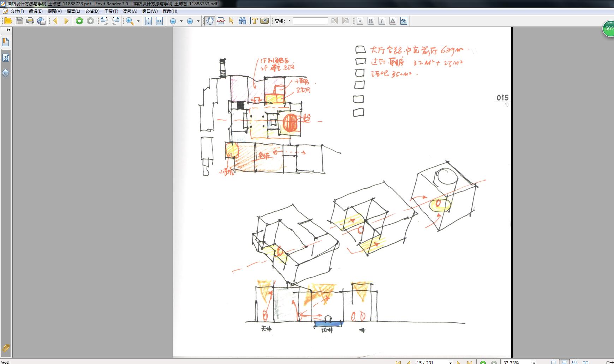Rotate page clockwise icon
The width and height of the screenshot is (614, 364).
point(105,21)
